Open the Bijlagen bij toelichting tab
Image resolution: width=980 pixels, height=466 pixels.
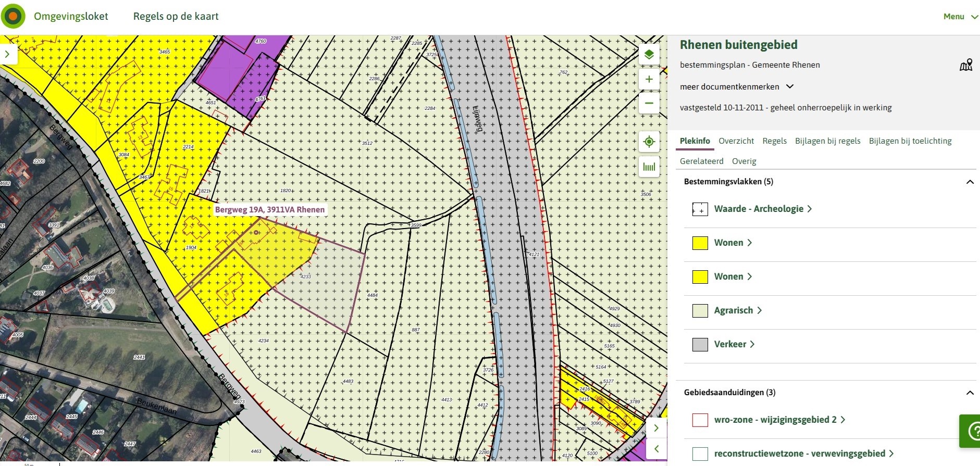pyautogui.click(x=910, y=141)
